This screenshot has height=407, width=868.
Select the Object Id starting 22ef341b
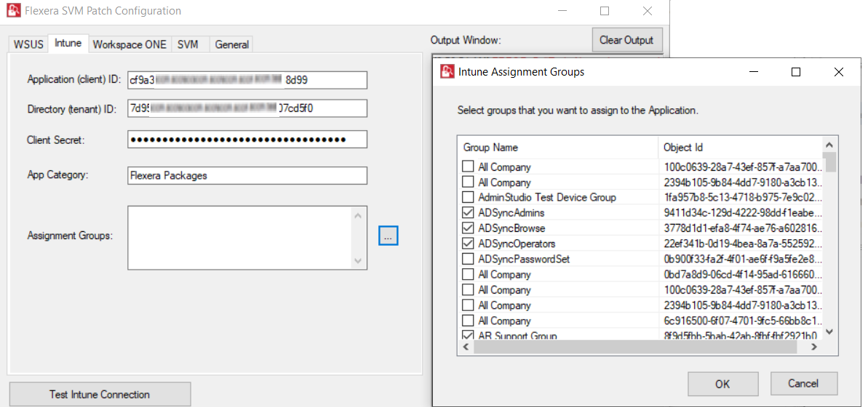742,244
